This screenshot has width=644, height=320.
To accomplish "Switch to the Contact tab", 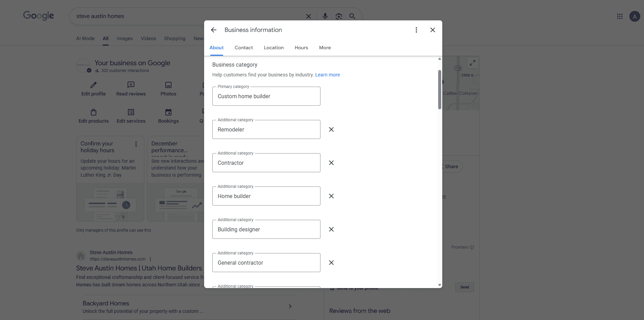I will [x=244, y=48].
